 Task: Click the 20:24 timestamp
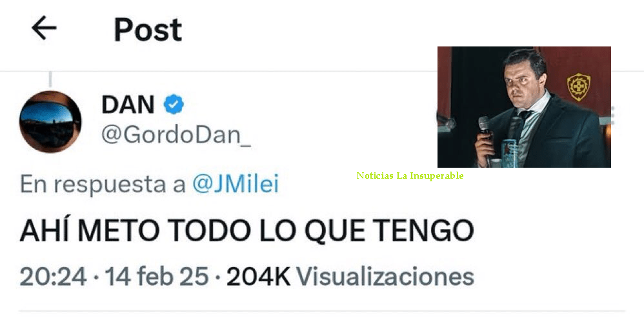point(54,277)
